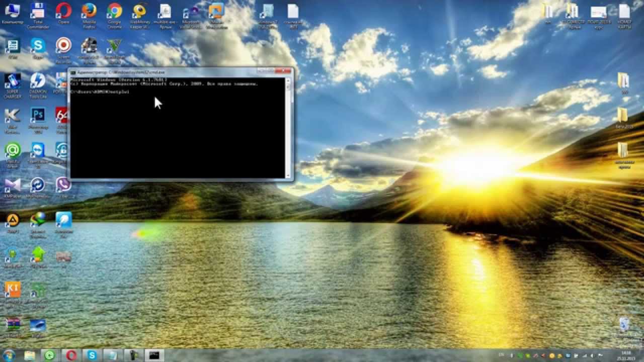644x362 pixels.
Task: Open the purple Viber desktop shortcut
Action: coord(63,185)
